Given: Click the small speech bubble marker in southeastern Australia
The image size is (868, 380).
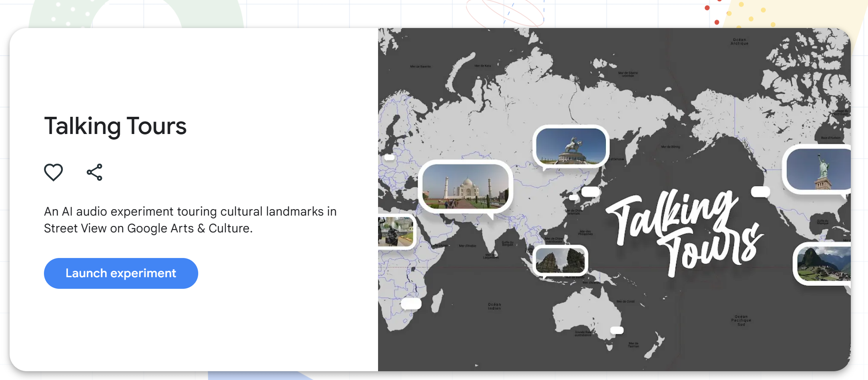Looking at the screenshot, I should 617,330.
